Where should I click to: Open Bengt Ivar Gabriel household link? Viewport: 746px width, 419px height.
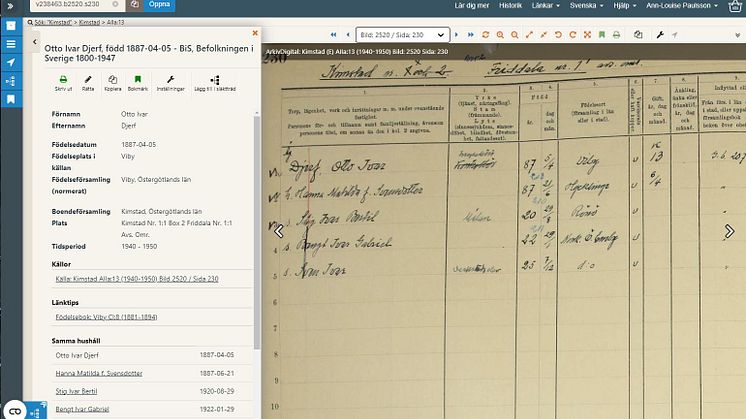tap(82, 409)
